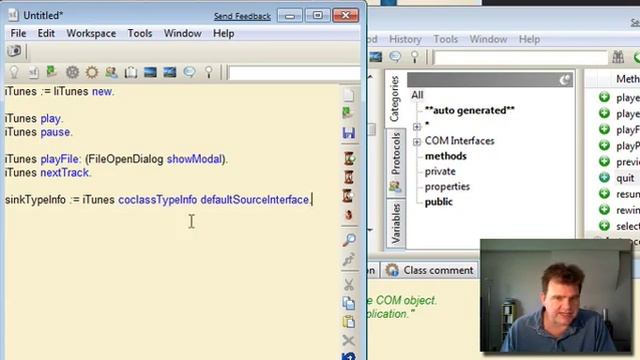The image size is (640, 360).
Task: Click the second hourglass display-it icon
Action: [349, 177]
